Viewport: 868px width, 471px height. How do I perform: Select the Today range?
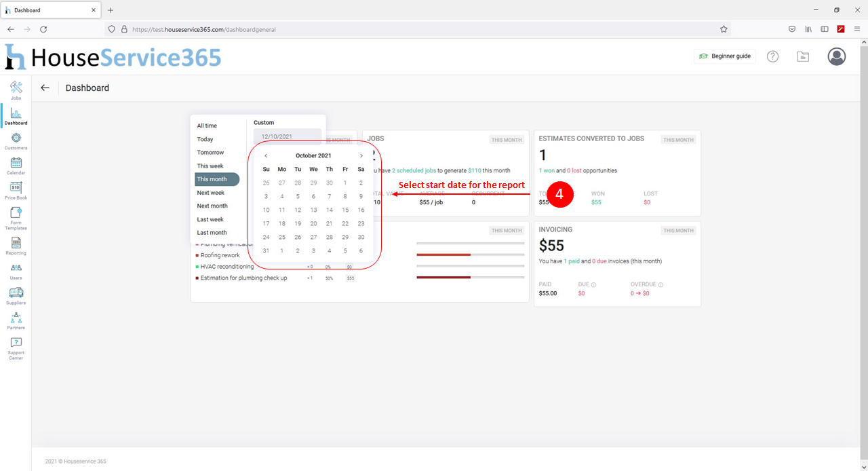[205, 139]
